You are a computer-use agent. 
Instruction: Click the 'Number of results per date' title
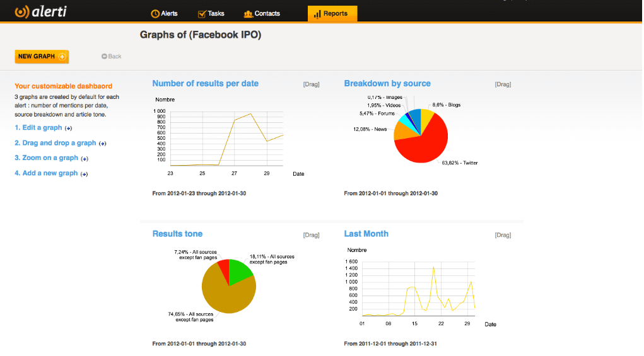click(206, 84)
